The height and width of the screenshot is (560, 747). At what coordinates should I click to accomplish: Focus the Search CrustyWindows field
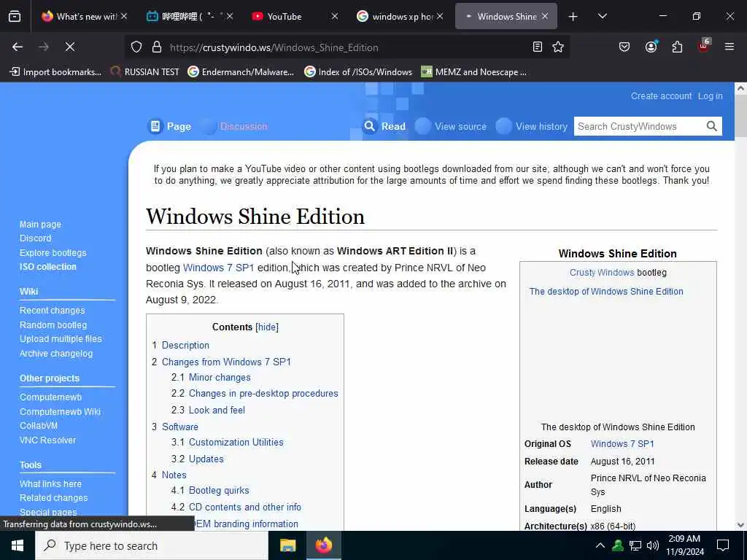(x=638, y=126)
